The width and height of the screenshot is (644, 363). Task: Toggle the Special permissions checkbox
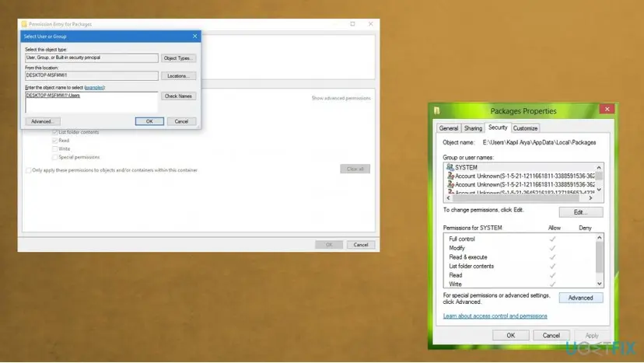54,157
